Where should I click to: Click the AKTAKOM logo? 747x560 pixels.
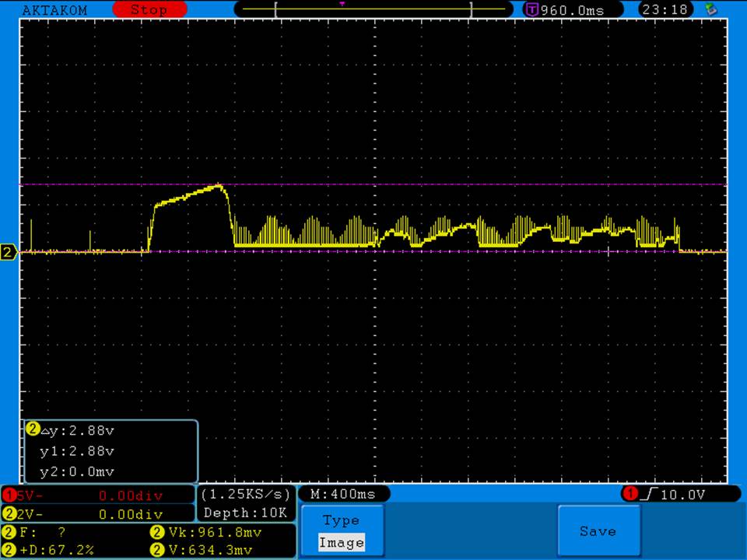(x=54, y=10)
